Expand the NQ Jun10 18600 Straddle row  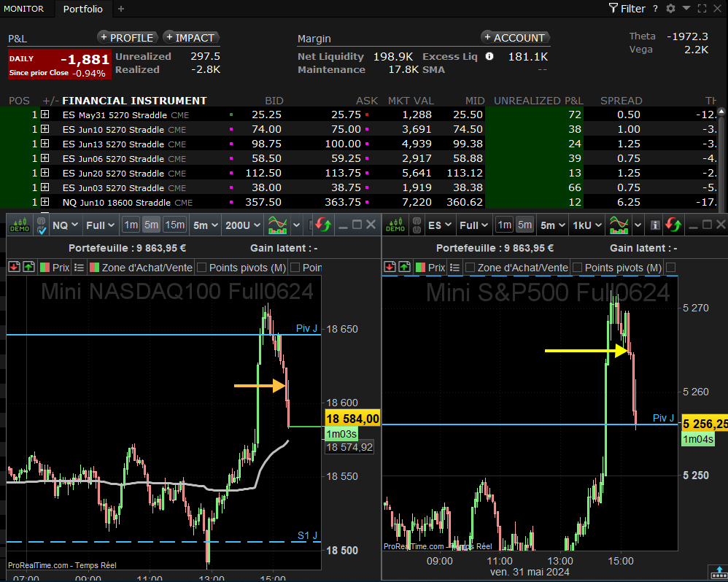click(45, 202)
